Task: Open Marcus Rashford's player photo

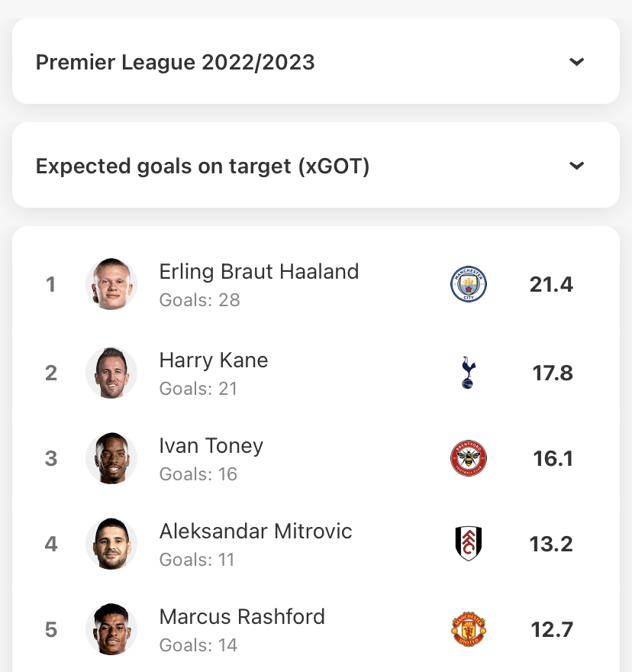Action: pyautogui.click(x=111, y=629)
